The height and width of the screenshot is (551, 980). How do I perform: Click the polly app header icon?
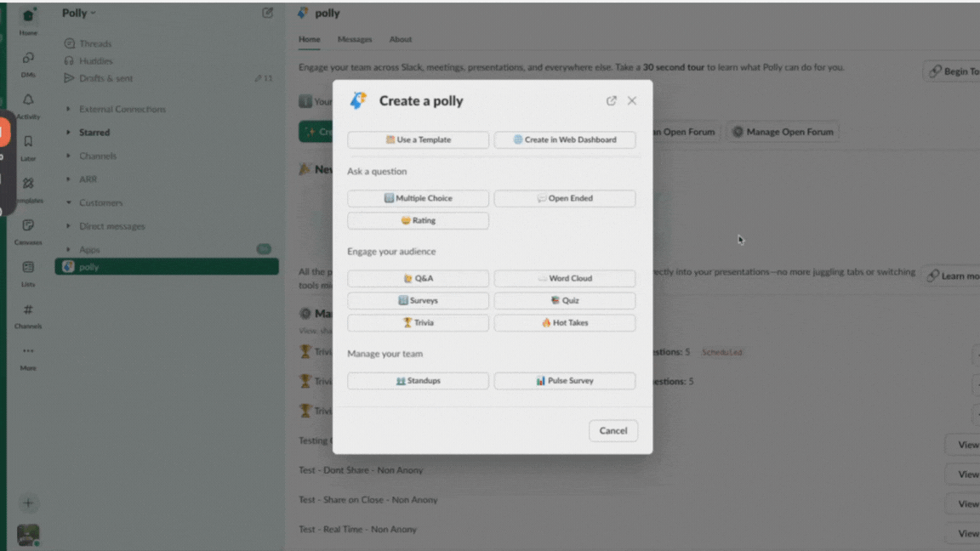(303, 13)
